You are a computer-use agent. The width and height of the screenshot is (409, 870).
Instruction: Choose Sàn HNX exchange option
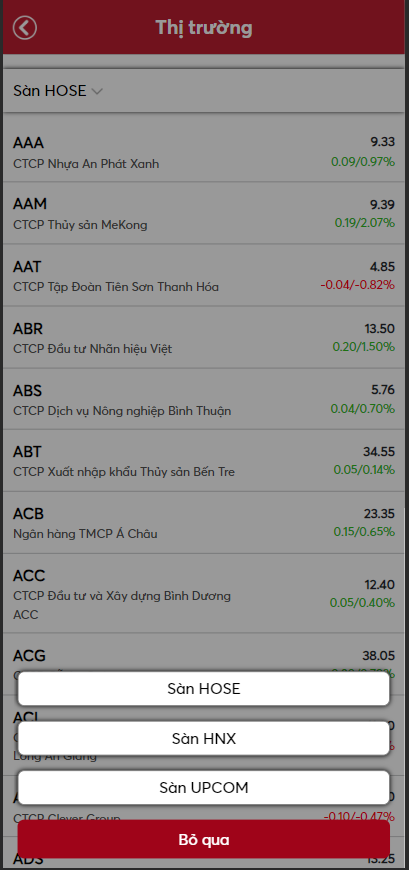pyautogui.click(x=204, y=739)
